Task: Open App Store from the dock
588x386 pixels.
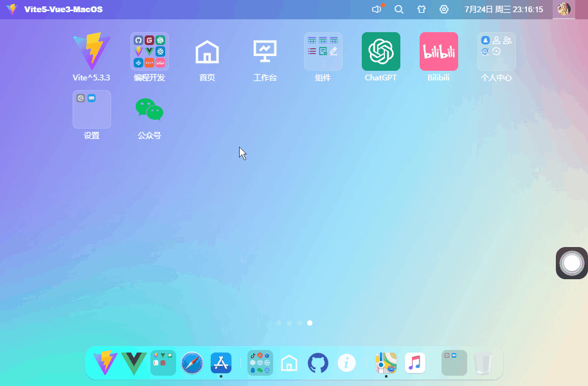Action: [221, 363]
